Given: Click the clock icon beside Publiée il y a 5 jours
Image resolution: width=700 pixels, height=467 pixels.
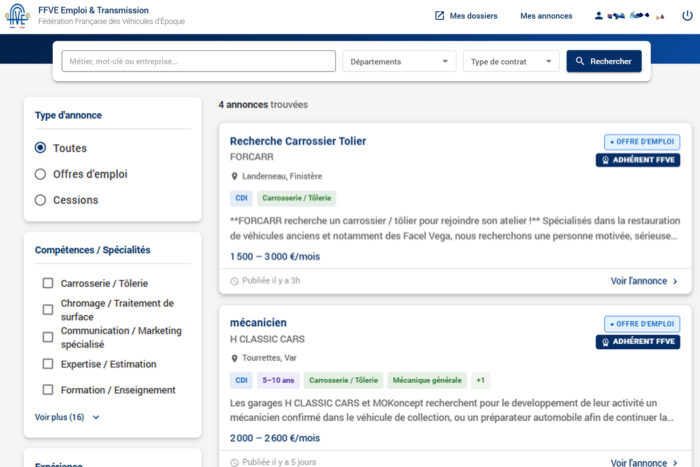Looking at the screenshot, I should (234, 463).
